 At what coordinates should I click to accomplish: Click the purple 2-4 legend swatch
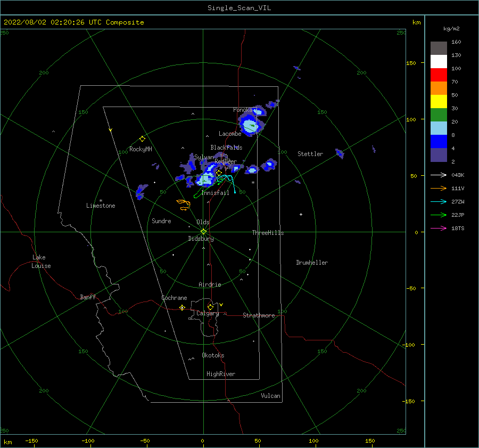[439, 155]
